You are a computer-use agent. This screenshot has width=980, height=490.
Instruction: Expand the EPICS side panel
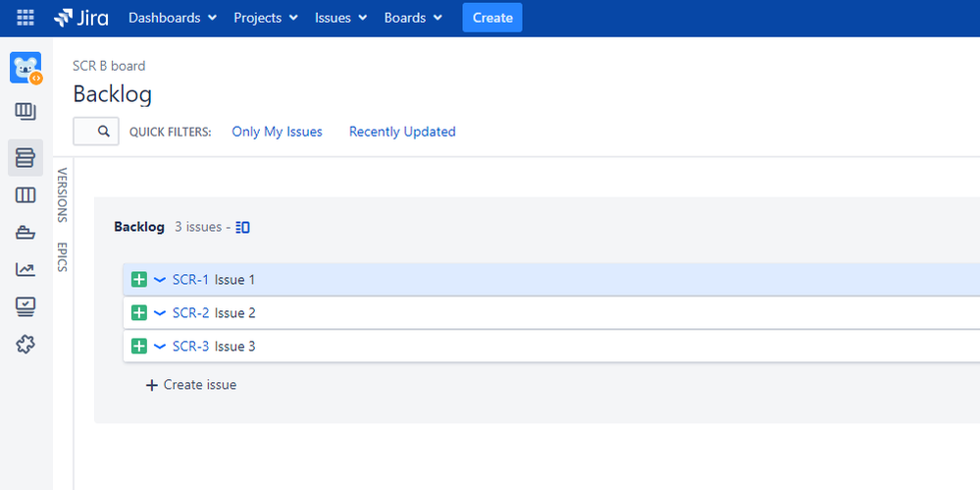(62, 256)
